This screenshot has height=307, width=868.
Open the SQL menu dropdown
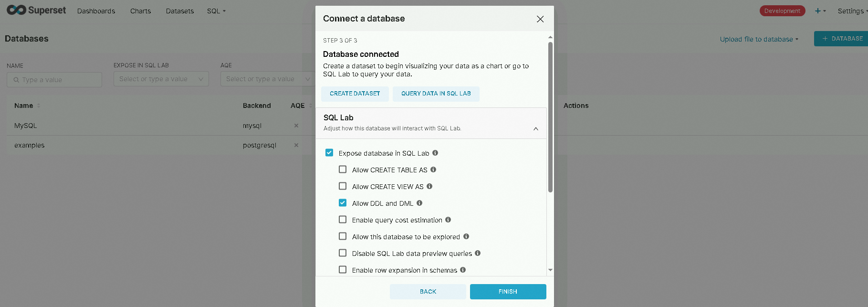click(216, 11)
